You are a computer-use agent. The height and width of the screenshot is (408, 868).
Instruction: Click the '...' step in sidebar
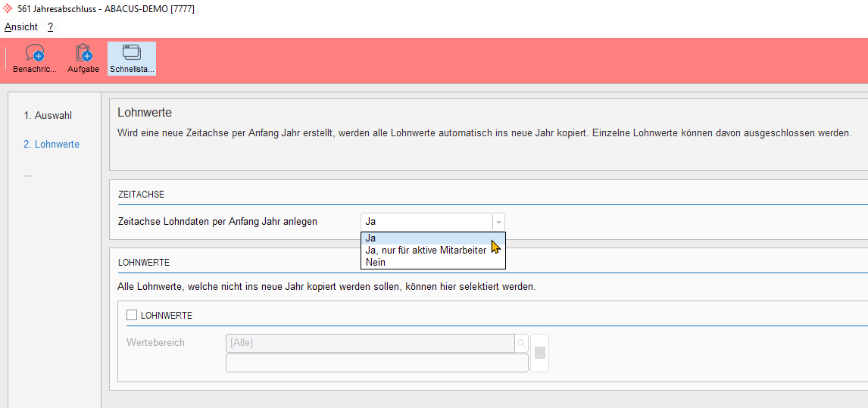(28, 173)
